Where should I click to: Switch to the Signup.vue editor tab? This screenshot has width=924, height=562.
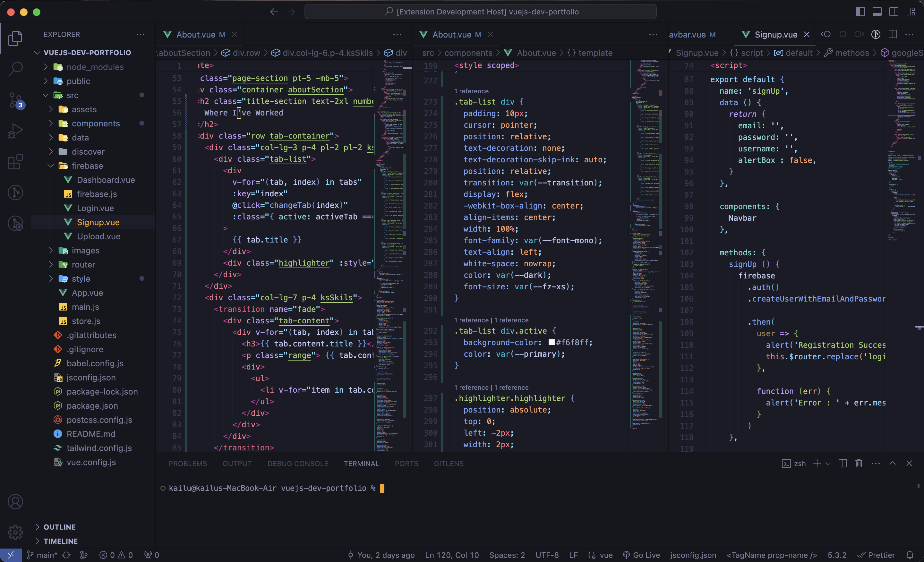[x=775, y=35]
